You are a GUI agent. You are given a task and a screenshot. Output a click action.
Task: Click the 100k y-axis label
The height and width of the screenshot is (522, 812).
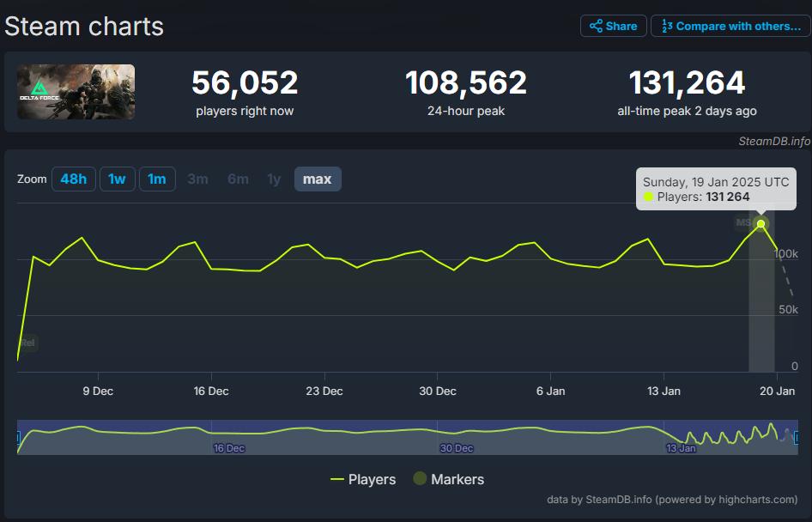pos(786,254)
